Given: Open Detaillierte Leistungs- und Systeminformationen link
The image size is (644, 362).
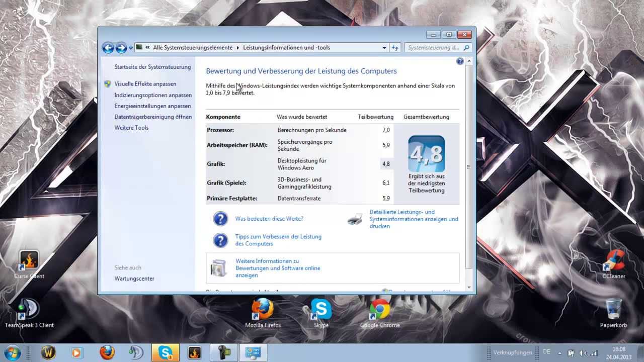Looking at the screenshot, I should [x=414, y=219].
